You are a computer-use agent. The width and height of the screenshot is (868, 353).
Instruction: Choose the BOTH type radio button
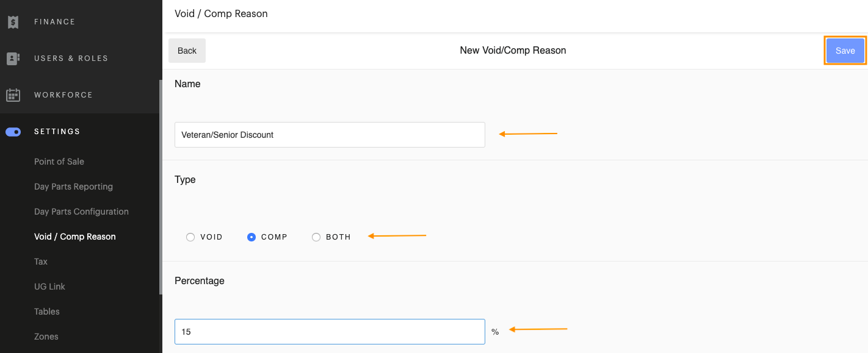pos(316,237)
